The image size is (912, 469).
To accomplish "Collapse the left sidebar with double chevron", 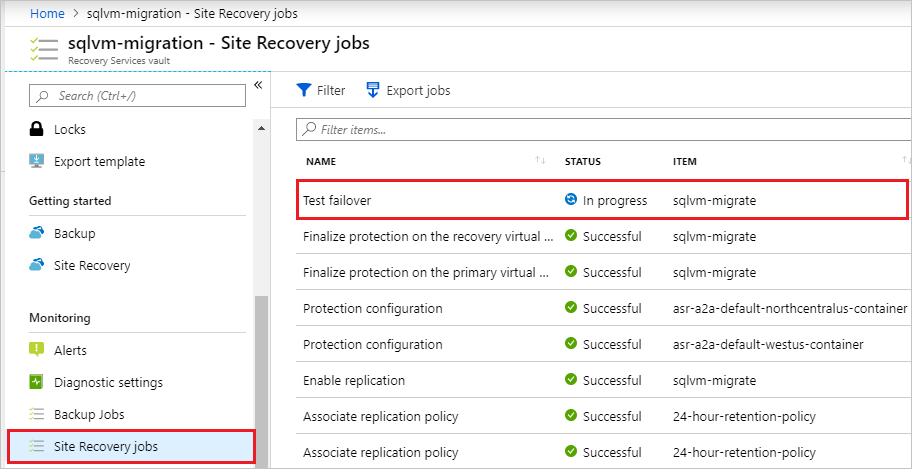I will tap(257, 86).
